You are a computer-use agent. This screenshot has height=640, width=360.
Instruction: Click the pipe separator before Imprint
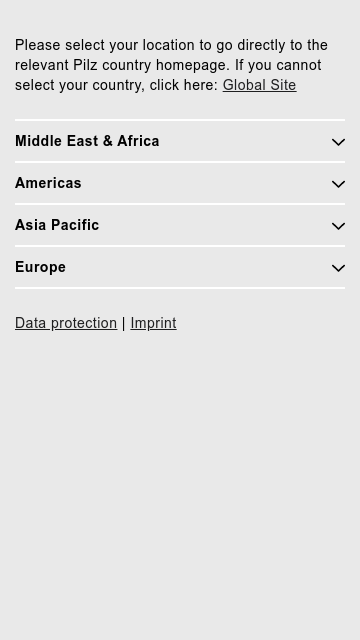point(124,323)
